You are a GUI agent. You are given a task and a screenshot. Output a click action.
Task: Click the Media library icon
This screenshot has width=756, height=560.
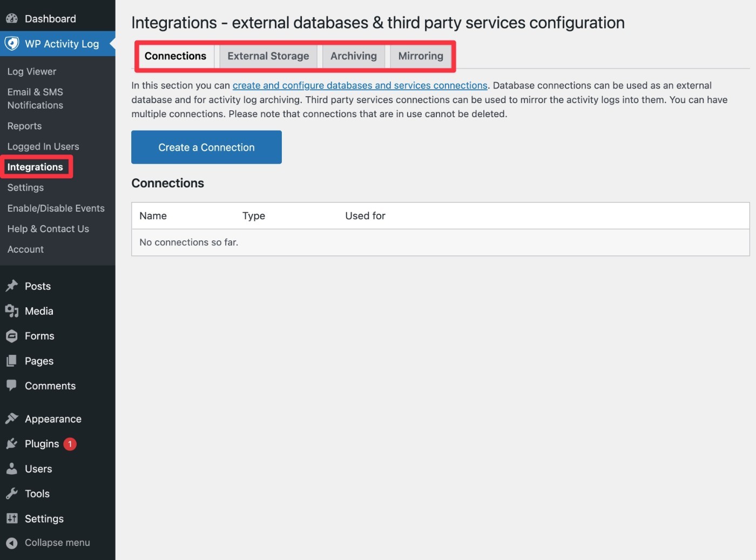(x=12, y=311)
